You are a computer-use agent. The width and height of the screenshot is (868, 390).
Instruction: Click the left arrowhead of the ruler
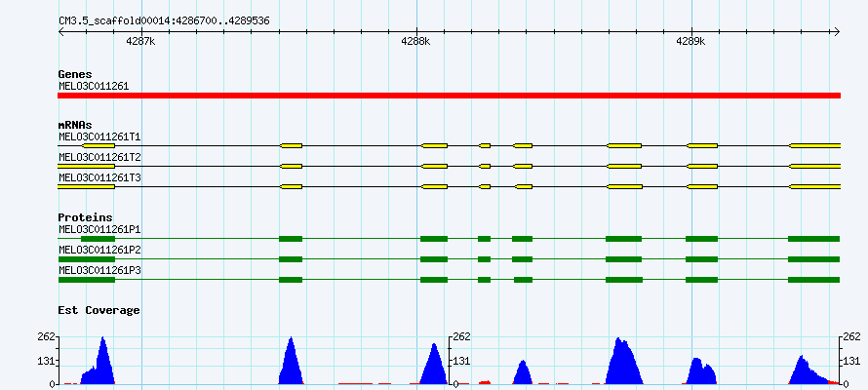pyautogui.click(x=62, y=32)
